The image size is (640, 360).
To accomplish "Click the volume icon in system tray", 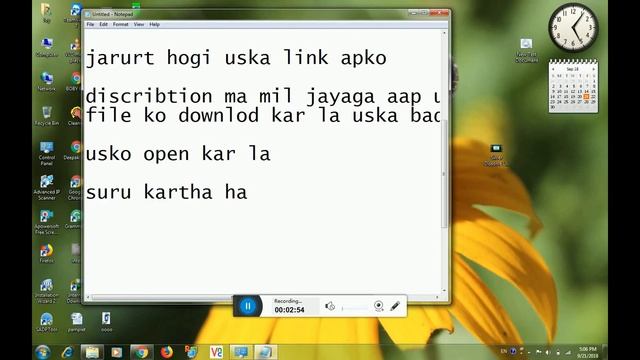I will coord(548,352).
